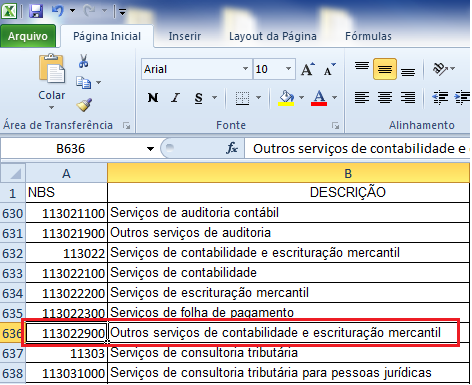Select cell 'Outros serviços de auditoria'

[x=288, y=233]
